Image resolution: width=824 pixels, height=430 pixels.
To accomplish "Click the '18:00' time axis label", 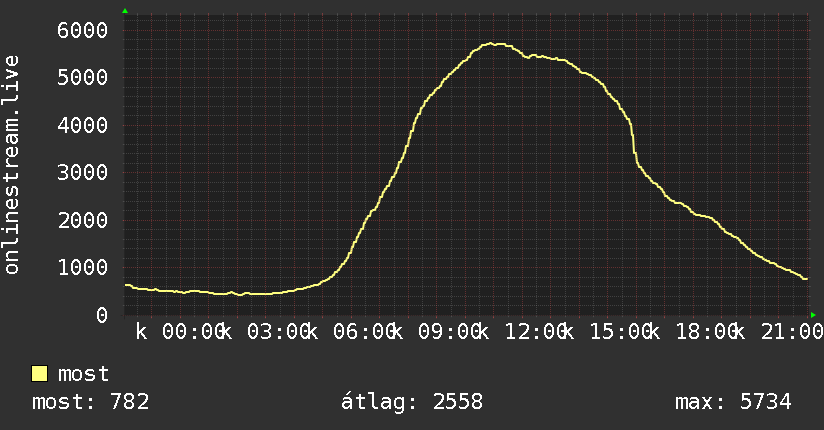I will [707, 332].
